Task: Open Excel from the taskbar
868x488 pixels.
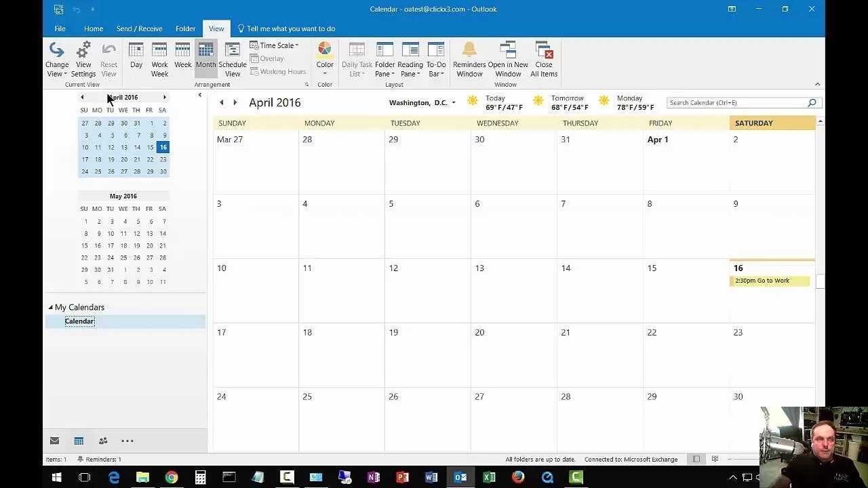Action: 489,477
